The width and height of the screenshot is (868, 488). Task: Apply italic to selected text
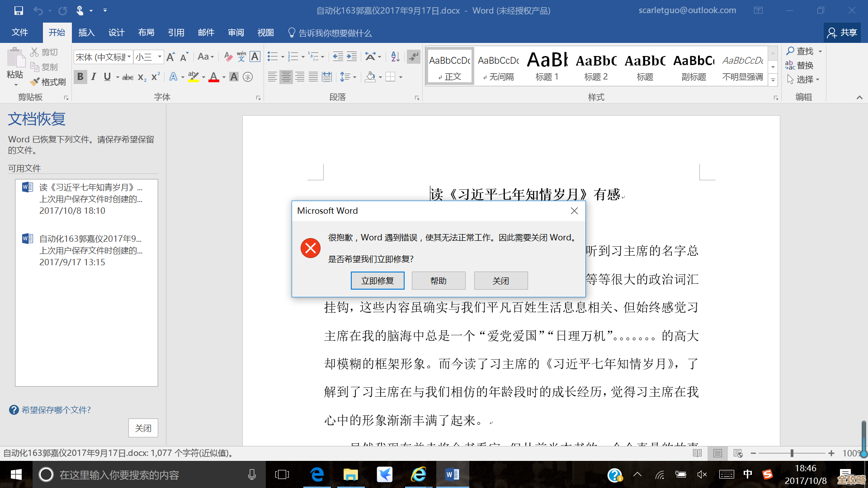point(93,77)
